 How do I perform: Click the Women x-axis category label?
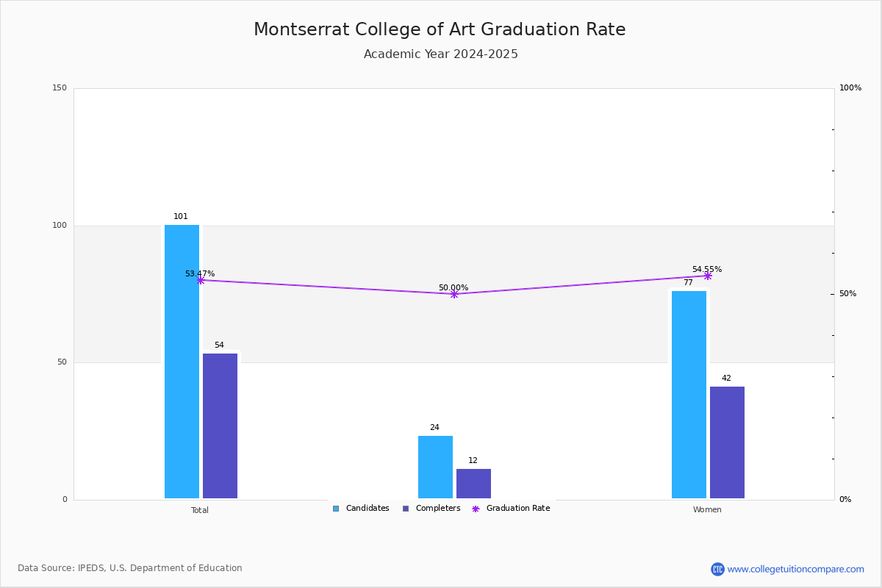(707, 510)
